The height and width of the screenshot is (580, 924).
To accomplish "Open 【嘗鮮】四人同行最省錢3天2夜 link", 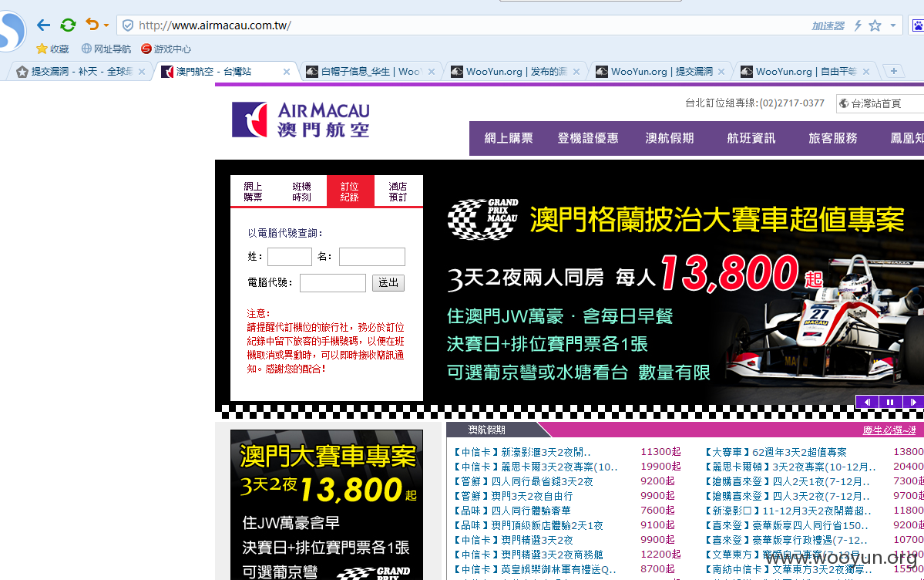I will pyautogui.click(x=522, y=481).
